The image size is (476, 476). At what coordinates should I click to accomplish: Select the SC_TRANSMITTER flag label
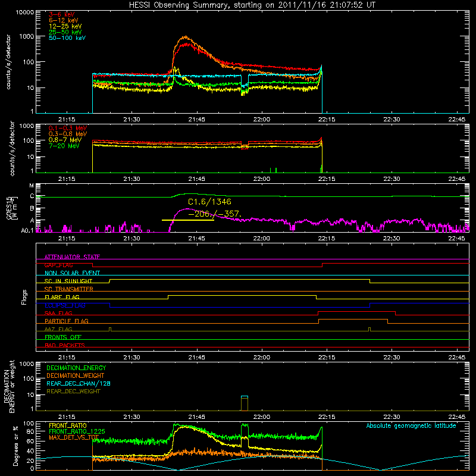click(69, 289)
